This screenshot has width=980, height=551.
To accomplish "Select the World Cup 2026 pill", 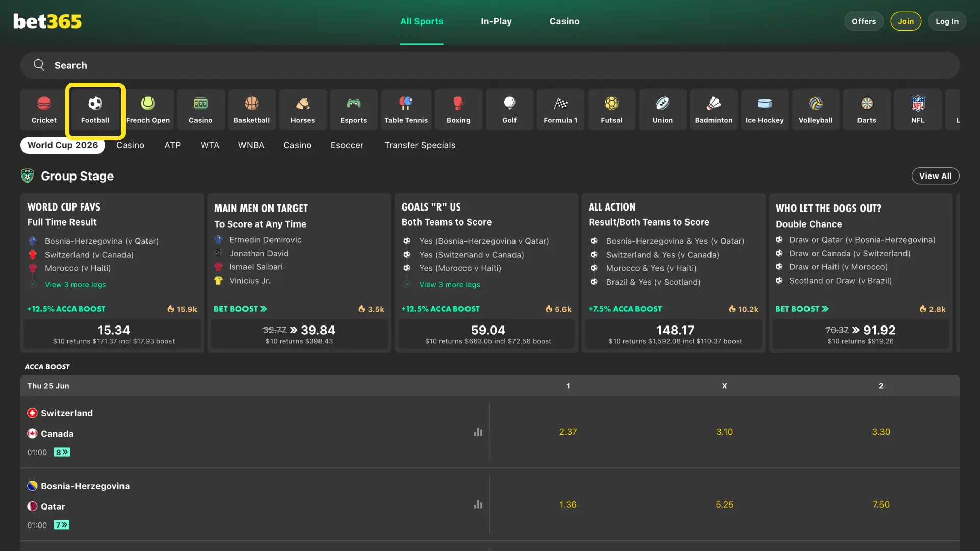I will (x=63, y=145).
